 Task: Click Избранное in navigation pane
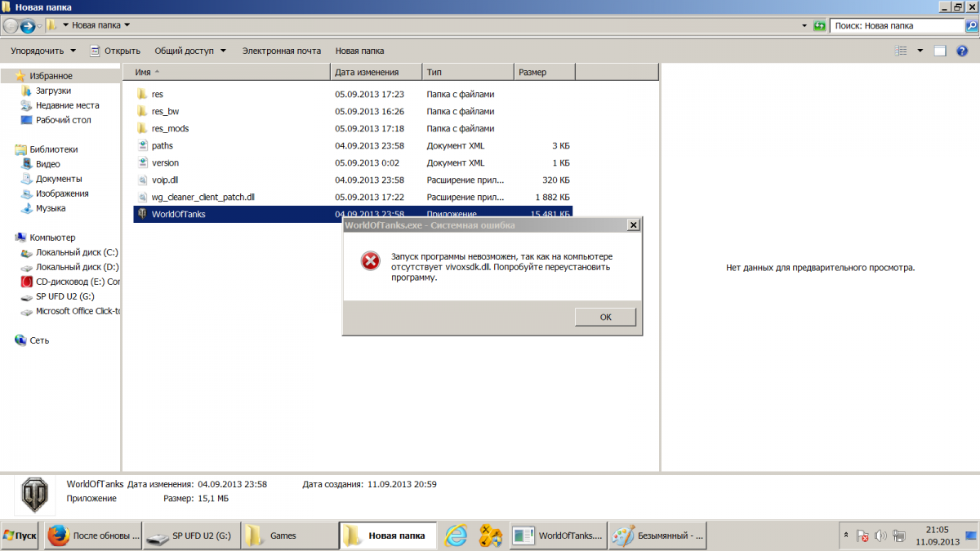point(50,76)
